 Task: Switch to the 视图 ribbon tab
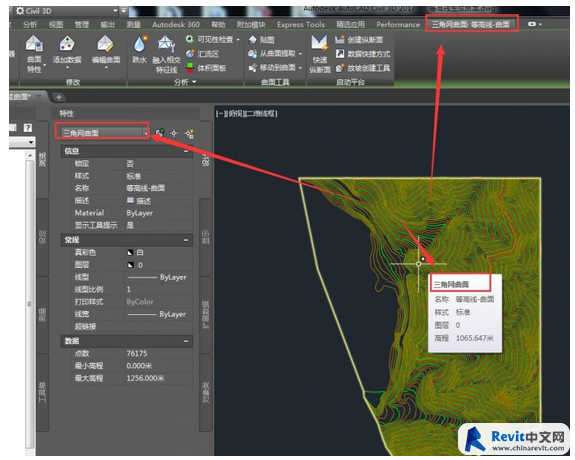click(56, 25)
